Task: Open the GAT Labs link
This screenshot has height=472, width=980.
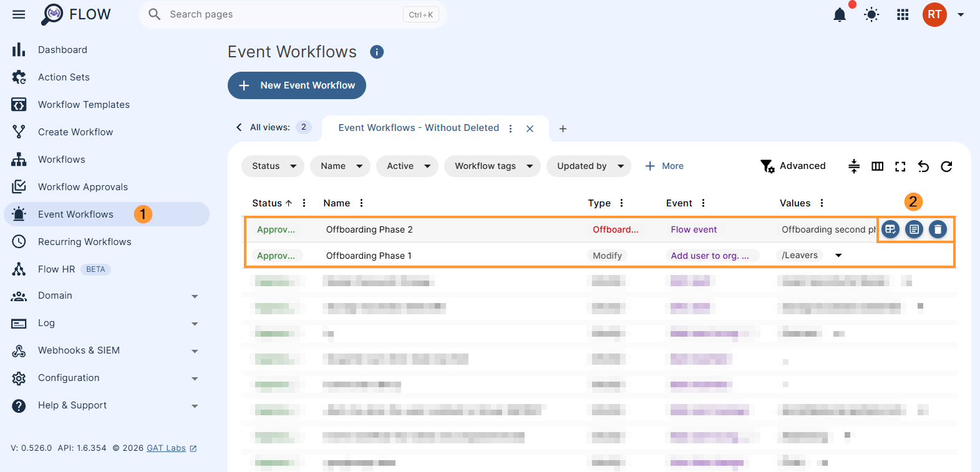Action: tap(172, 448)
